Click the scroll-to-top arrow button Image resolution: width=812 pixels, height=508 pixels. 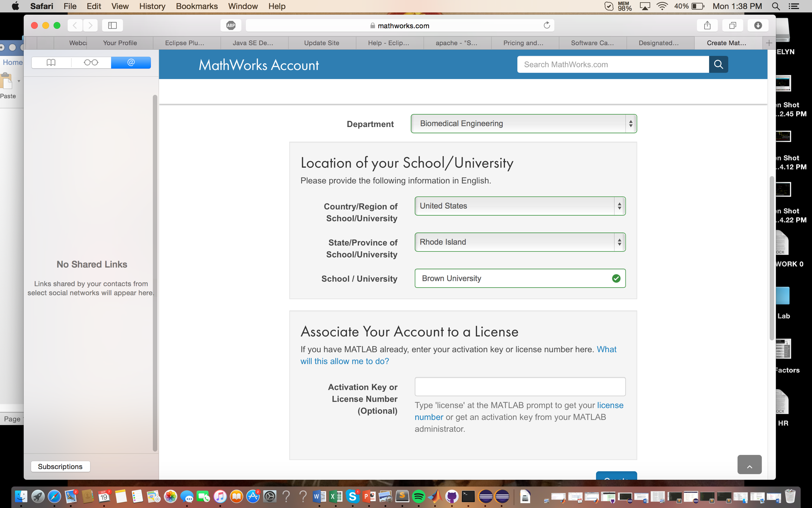(x=749, y=465)
